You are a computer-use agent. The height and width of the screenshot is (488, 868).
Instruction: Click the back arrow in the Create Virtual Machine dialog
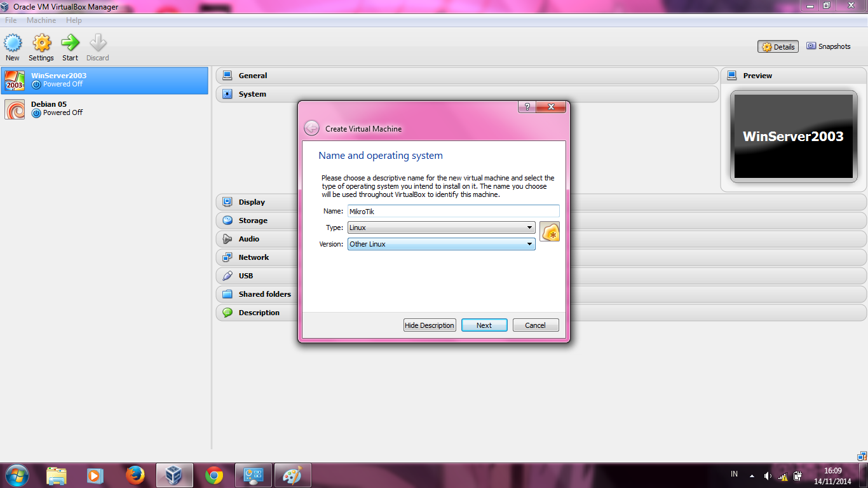click(x=311, y=128)
